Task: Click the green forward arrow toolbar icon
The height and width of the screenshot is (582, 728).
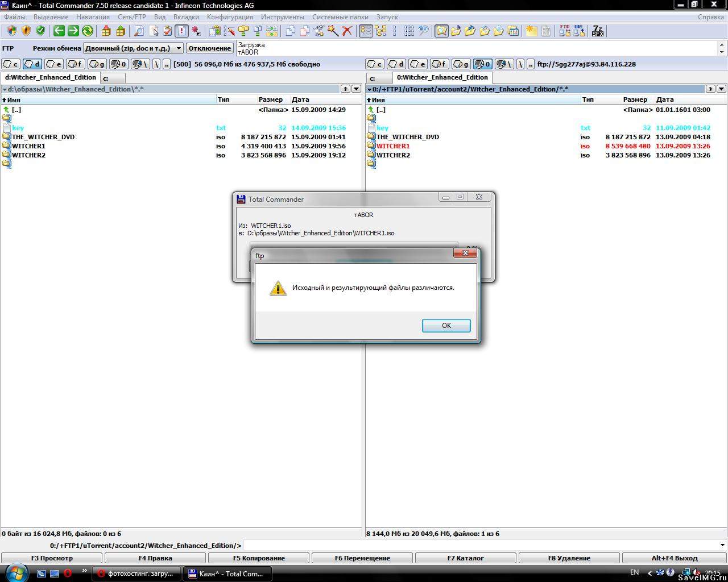Action: (73, 31)
